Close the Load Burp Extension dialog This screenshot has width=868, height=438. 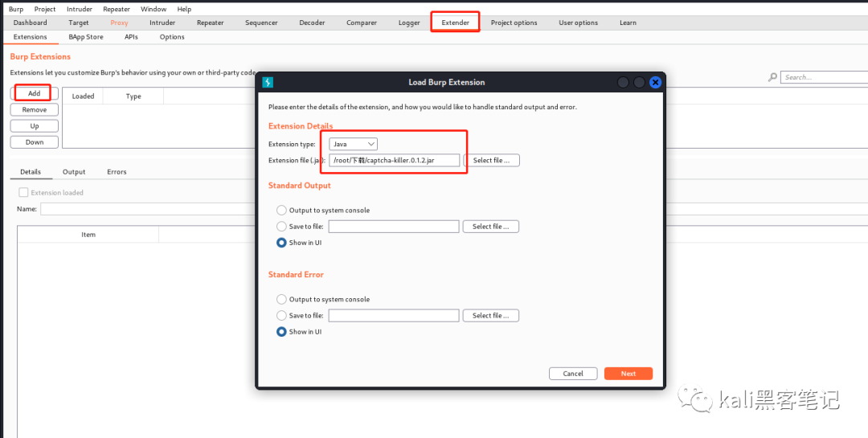[655, 83]
